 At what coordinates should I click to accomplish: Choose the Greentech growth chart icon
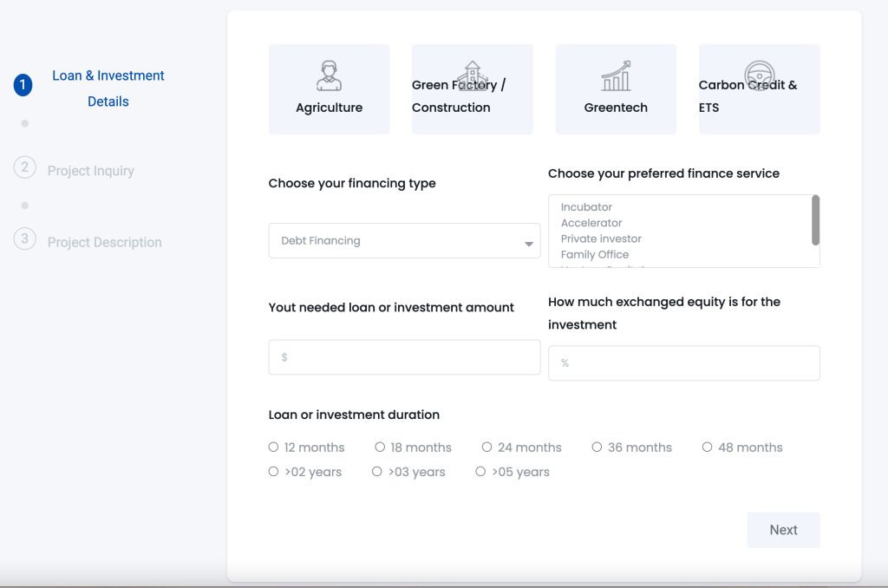616,75
